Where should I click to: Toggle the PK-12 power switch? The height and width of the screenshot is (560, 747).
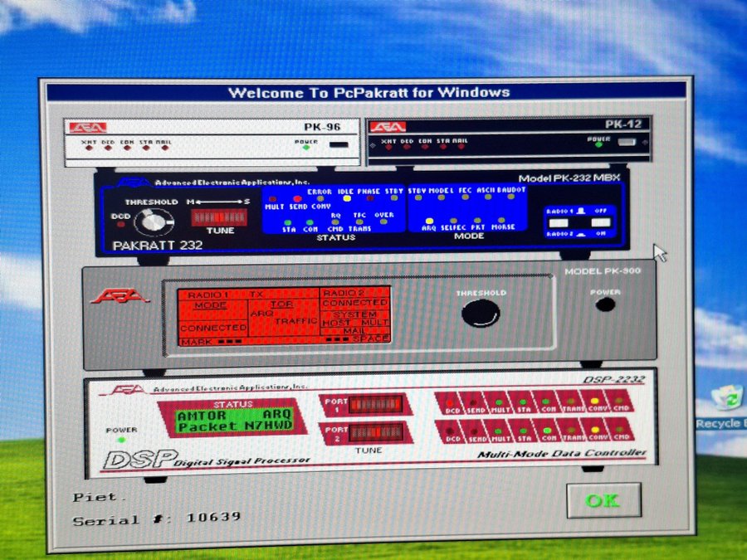[630, 144]
